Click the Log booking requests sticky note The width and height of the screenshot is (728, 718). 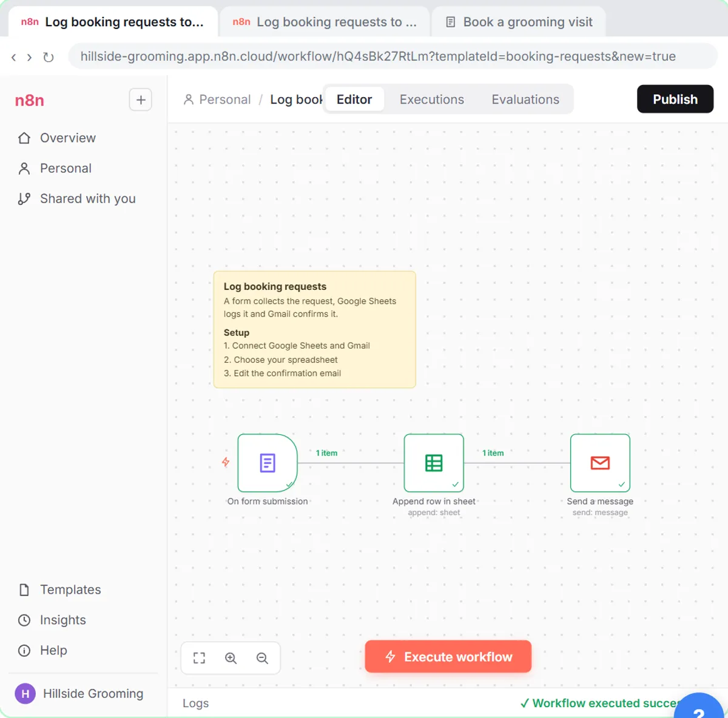[314, 329]
